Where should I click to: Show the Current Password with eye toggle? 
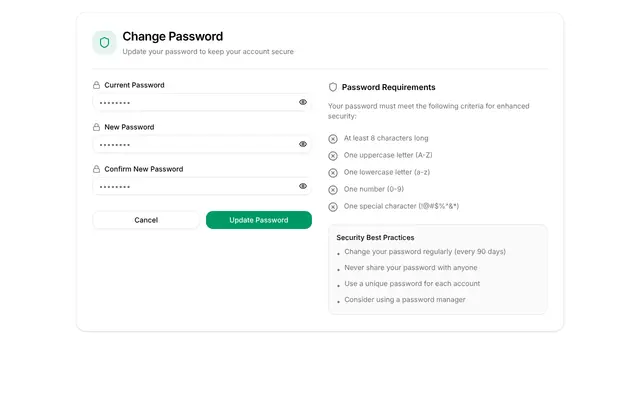click(303, 102)
